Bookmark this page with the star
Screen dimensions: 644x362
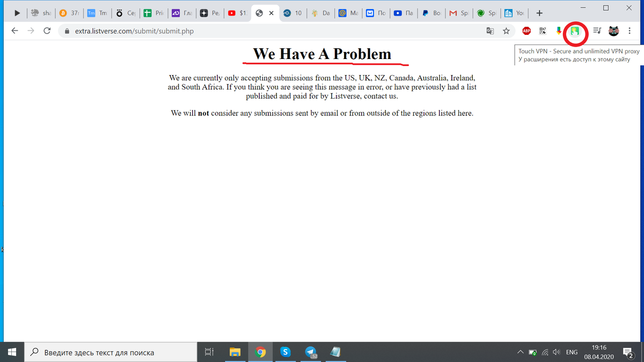(506, 31)
